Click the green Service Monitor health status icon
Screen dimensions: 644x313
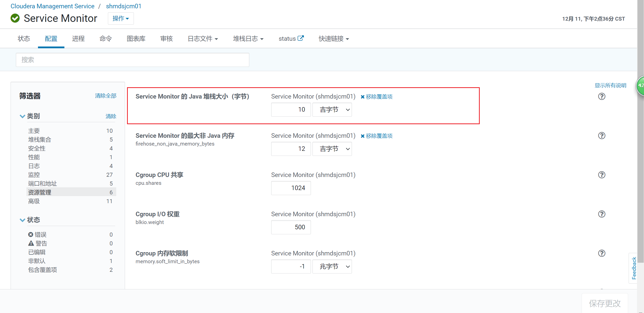click(x=15, y=18)
